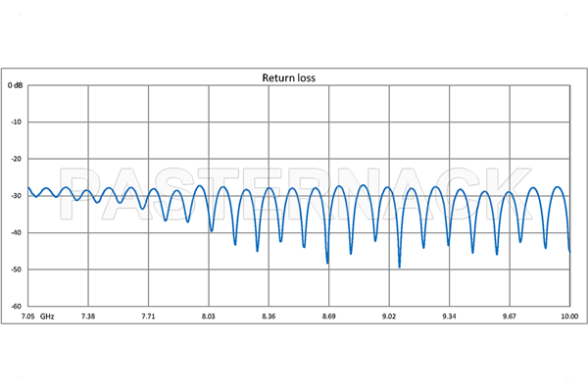588x392 pixels.
Task: Pick the 8.36 frequency tick label
Action: tap(269, 317)
